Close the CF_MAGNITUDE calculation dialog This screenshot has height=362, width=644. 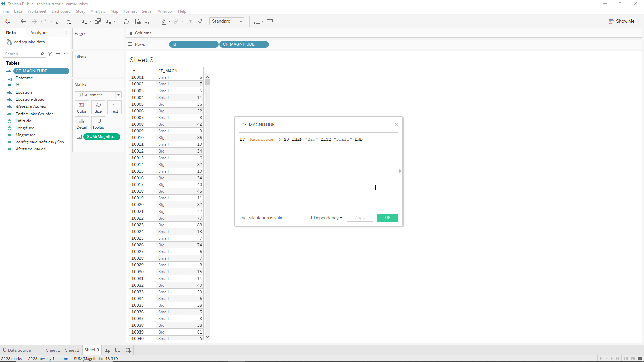(396, 124)
